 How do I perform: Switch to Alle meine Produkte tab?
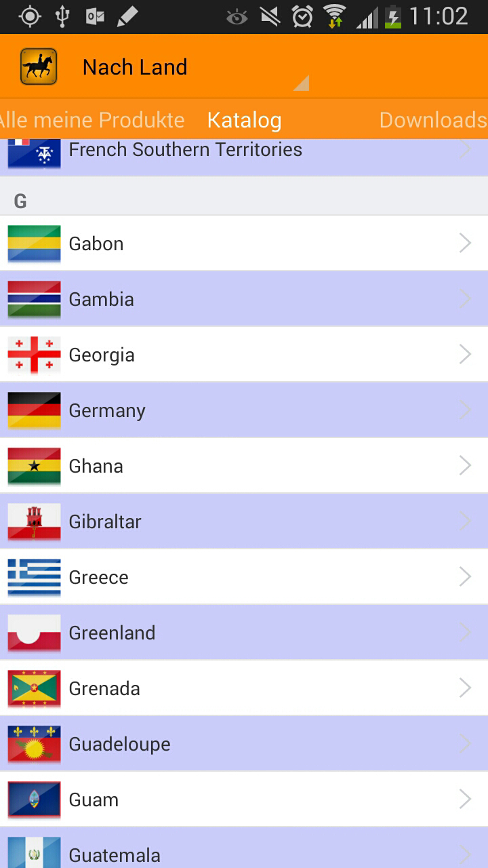tap(92, 120)
